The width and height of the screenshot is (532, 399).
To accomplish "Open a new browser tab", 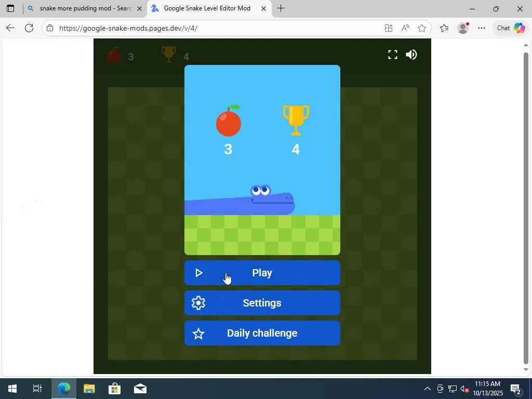I will pyautogui.click(x=281, y=8).
